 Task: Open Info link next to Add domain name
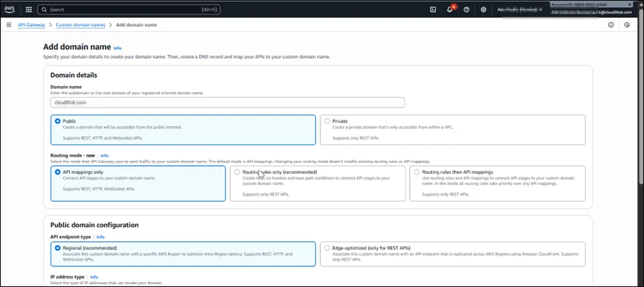(x=117, y=48)
